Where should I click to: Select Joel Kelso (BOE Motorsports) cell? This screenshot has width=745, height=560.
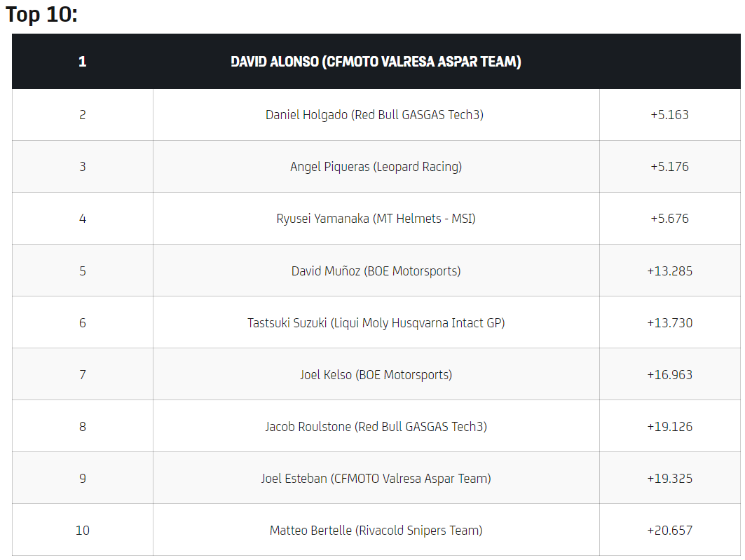point(376,374)
